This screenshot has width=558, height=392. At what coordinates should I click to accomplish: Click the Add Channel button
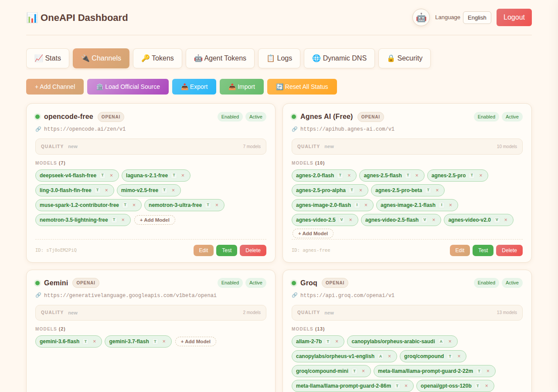point(55,87)
